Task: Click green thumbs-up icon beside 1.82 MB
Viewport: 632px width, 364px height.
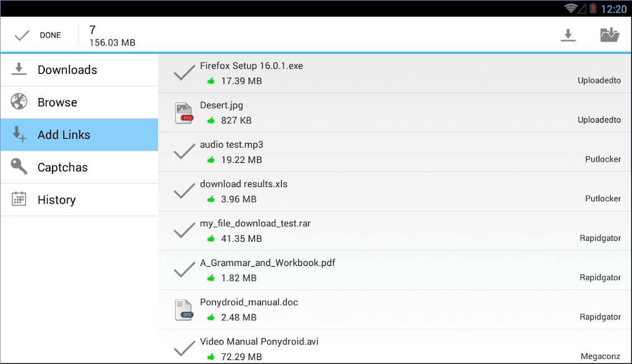Action: tap(211, 278)
